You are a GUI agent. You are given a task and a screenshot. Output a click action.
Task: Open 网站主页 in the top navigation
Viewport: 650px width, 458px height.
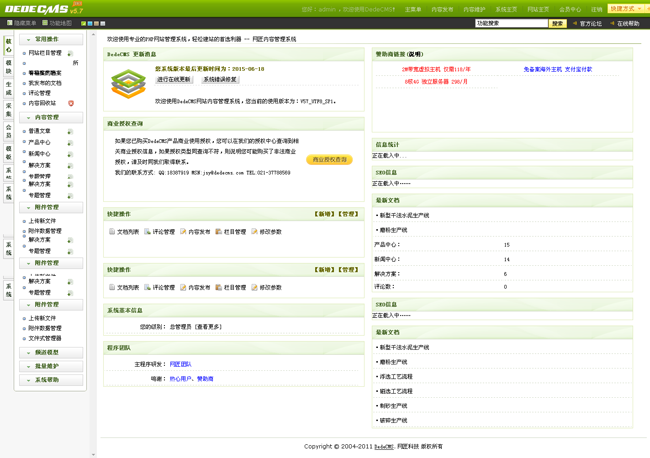click(x=538, y=10)
